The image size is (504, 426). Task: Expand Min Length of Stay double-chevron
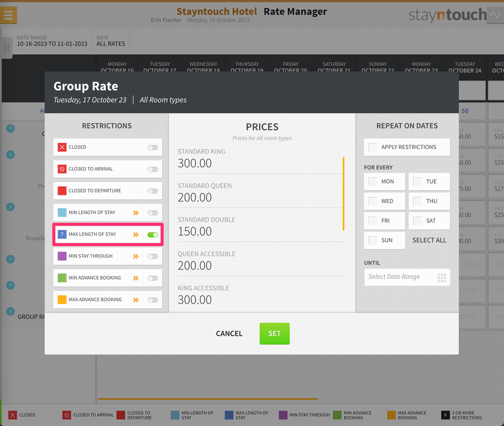coord(136,212)
